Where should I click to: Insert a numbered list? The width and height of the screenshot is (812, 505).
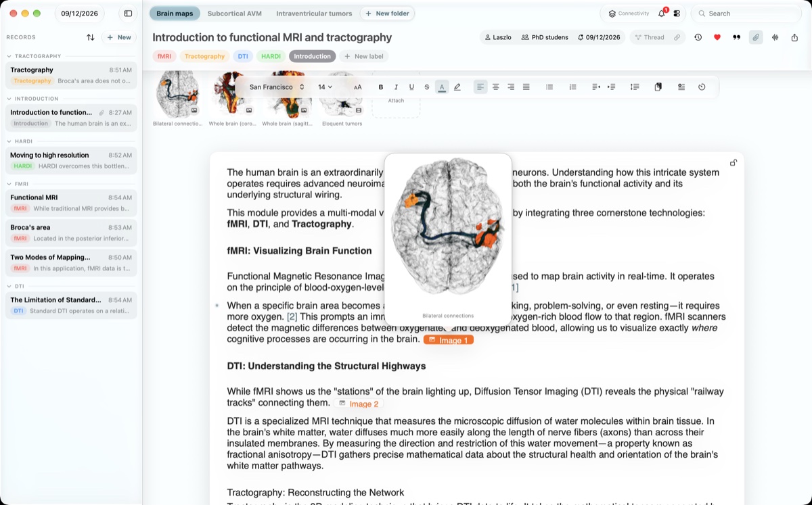point(572,87)
